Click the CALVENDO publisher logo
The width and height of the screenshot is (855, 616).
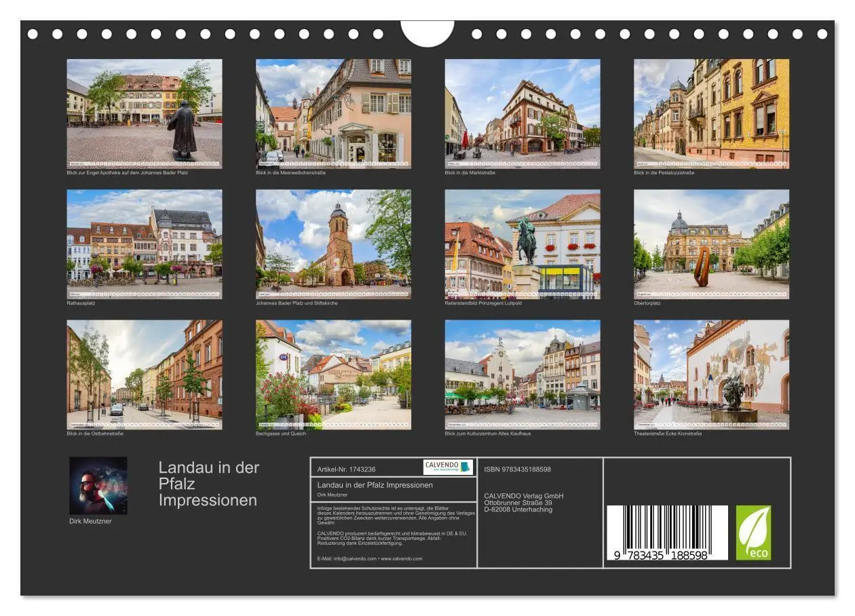[448, 467]
